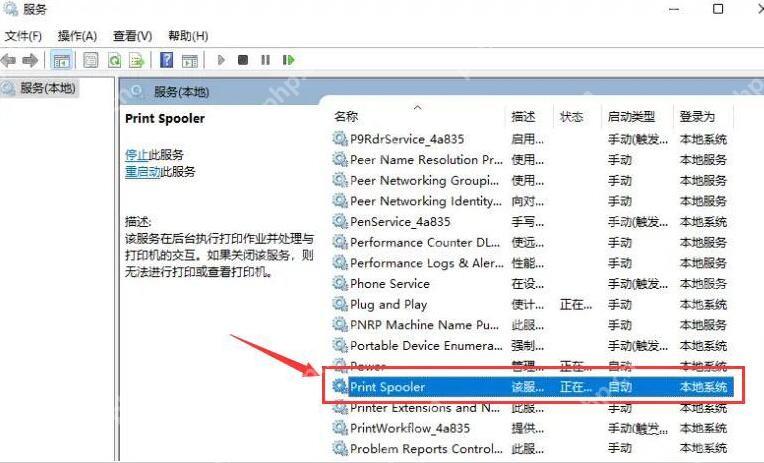Image resolution: width=764 pixels, height=463 pixels.
Task: Click the Back arrow toolbar icon
Action: [8, 60]
